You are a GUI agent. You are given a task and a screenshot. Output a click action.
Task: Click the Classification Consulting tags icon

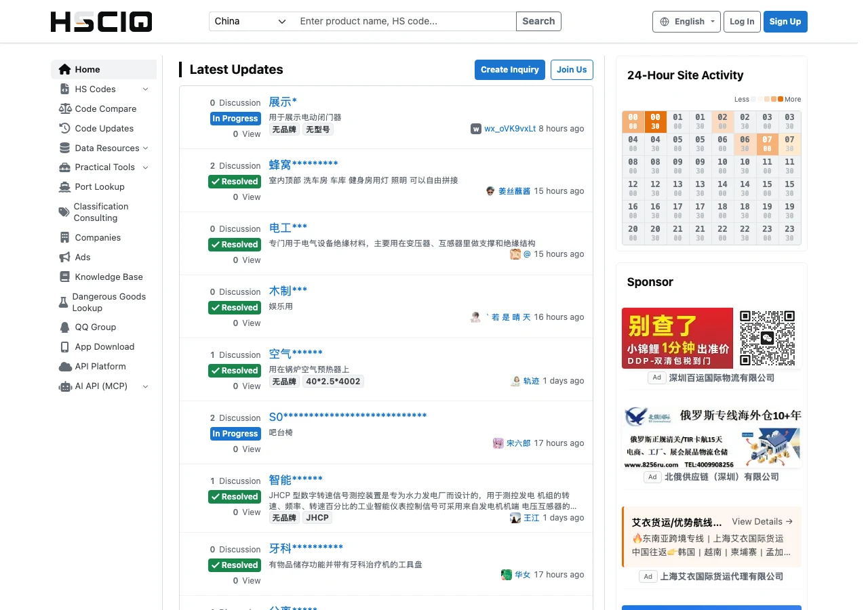point(64,212)
